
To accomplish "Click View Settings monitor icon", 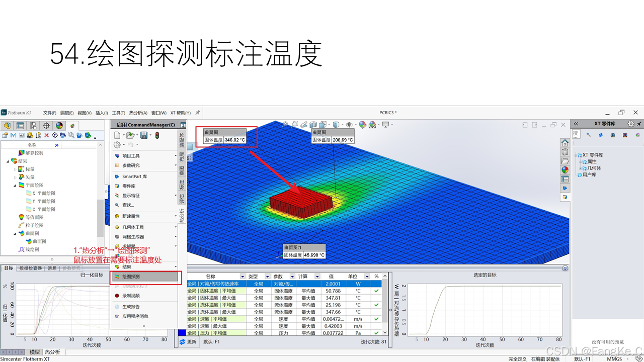I will click(386, 125).
